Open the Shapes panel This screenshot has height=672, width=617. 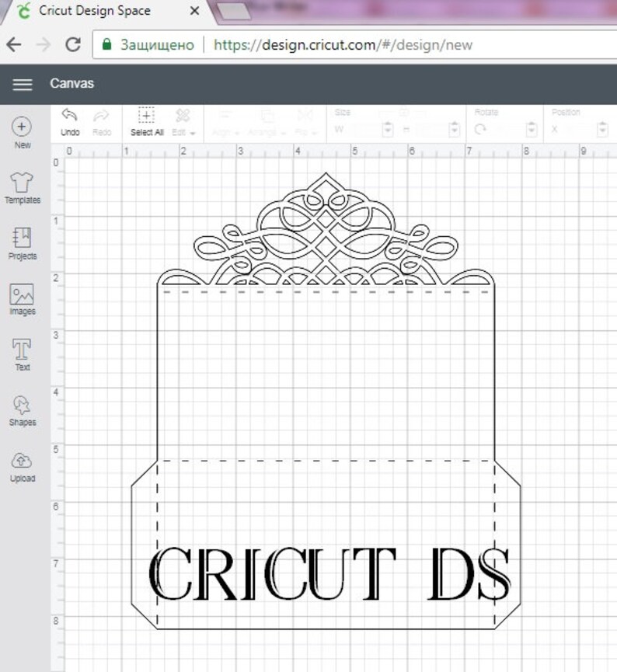point(23,410)
